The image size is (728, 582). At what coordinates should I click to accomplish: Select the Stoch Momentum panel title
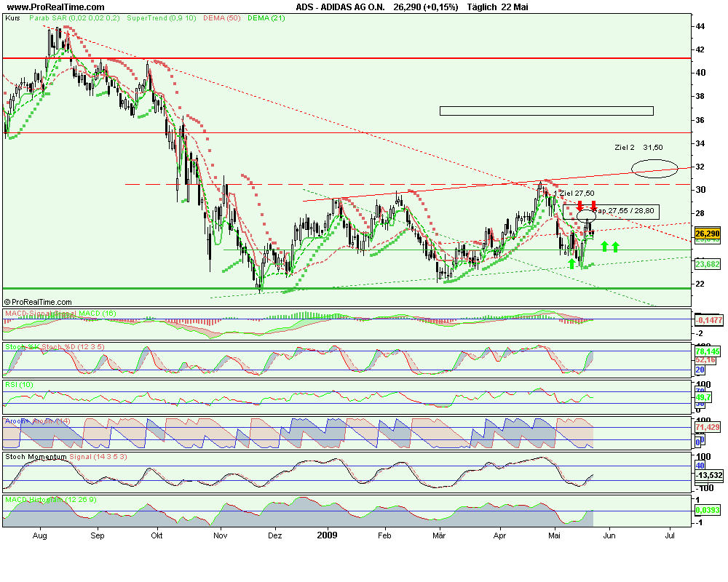[35, 457]
